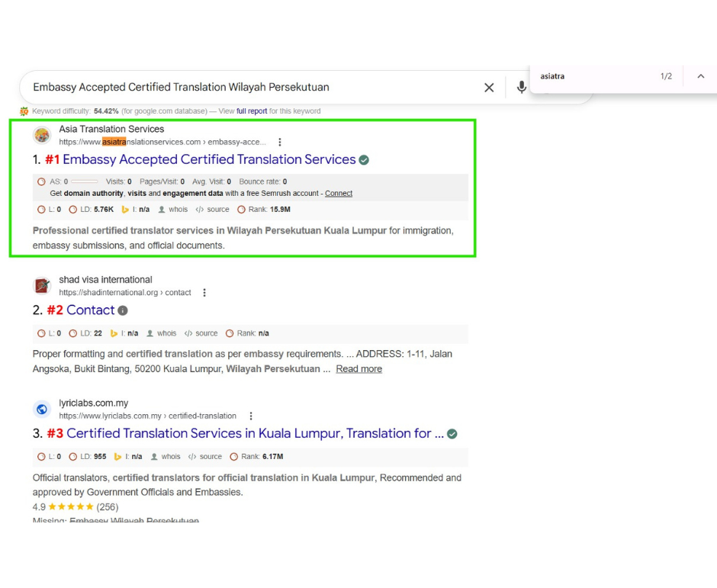Click the lyriclabs.com.my globe favicon
Viewport: 717px width, 588px height.
pyautogui.click(x=42, y=410)
